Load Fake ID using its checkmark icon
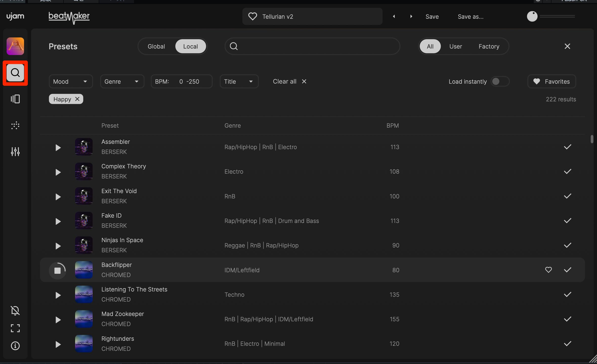 (x=567, y=221)
